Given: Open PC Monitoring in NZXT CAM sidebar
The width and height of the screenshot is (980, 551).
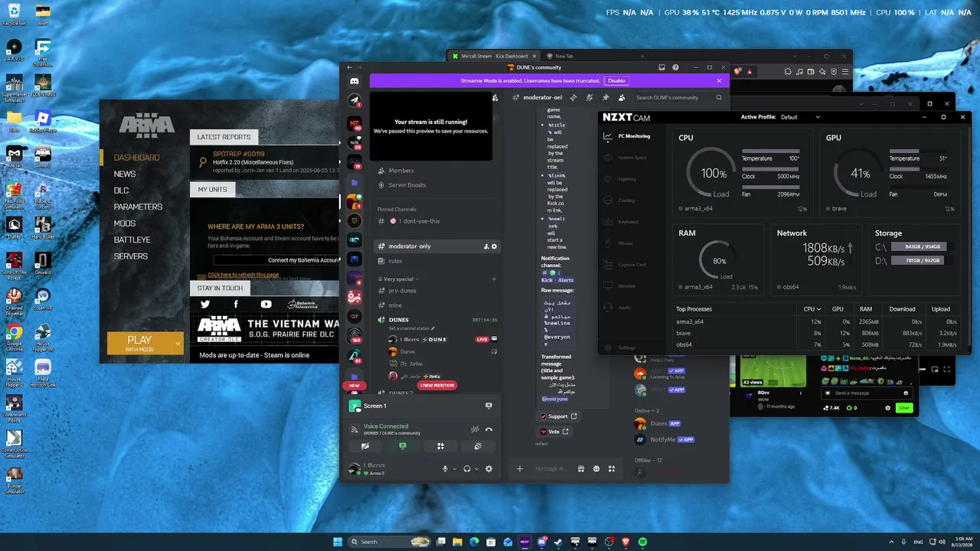Looking at the screenshot, I should click(626, 136).
